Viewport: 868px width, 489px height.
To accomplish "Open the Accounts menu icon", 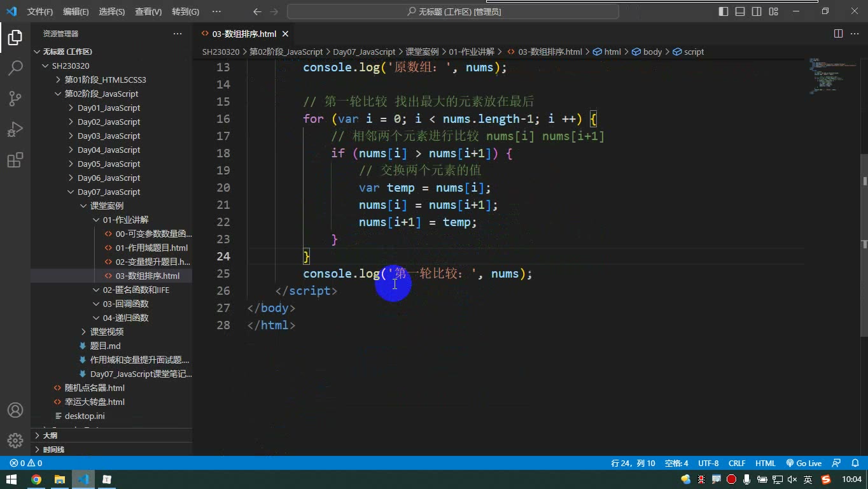I will [x=15, y=410].
